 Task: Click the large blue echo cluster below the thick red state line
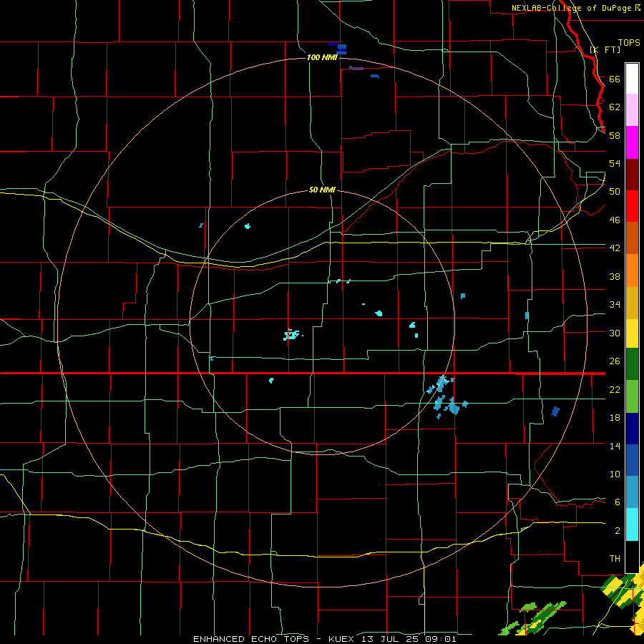coord(446,397)
